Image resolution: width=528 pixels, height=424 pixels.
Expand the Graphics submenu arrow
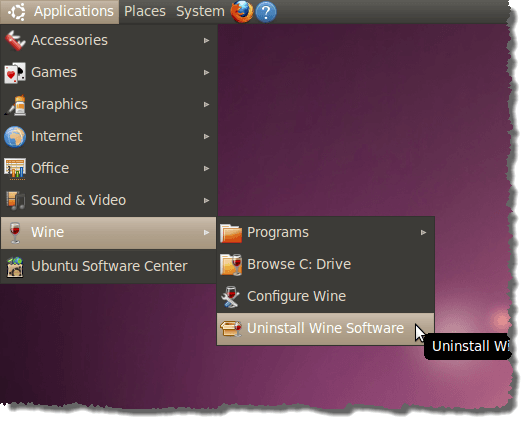(206, 104)
